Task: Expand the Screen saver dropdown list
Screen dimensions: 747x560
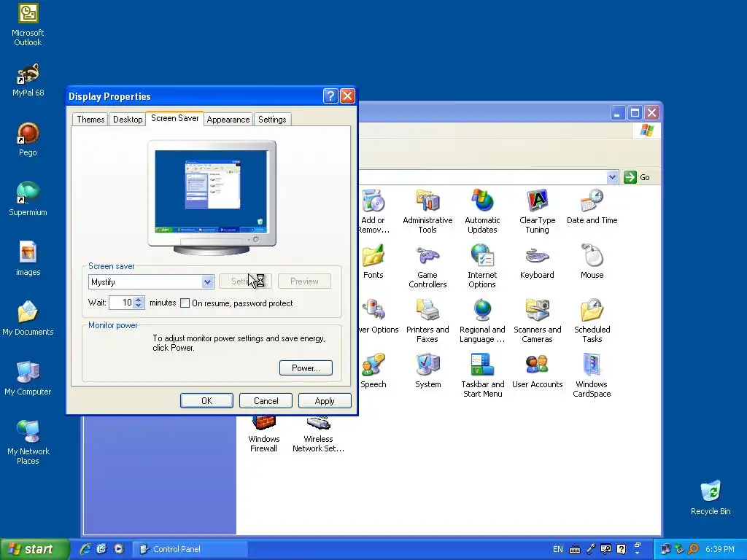Action: 207,282
